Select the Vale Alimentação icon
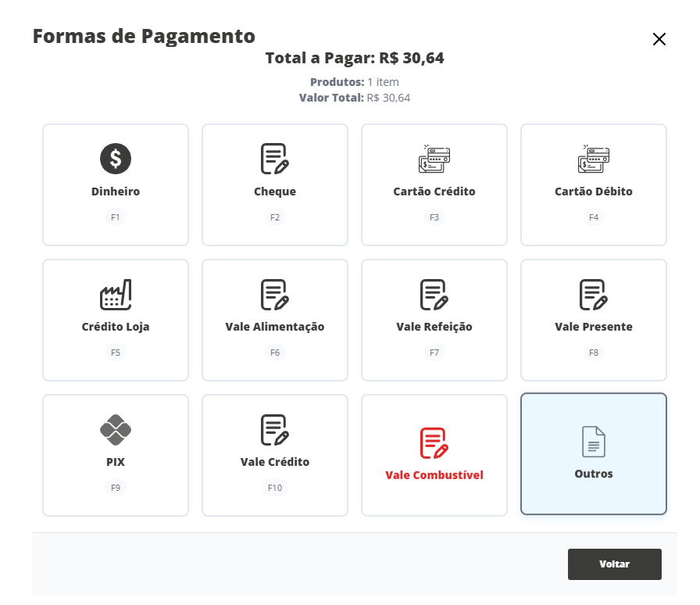 tap(275, 295)
